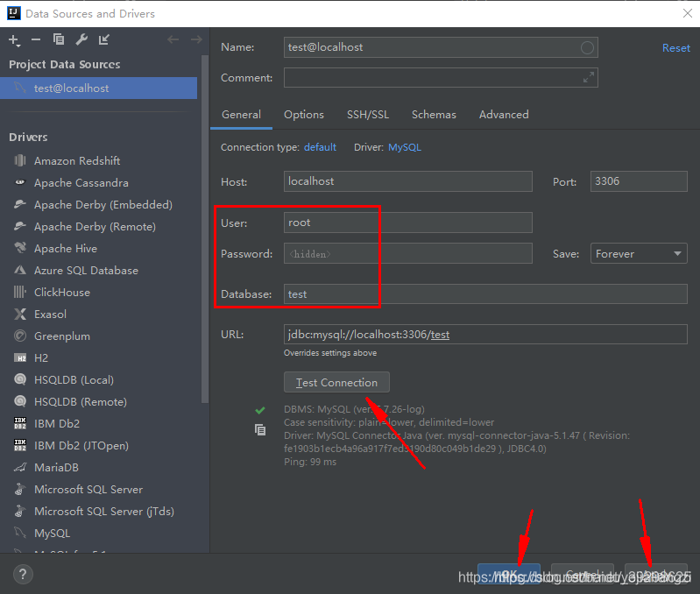Remove the selected data source with minus icon
Screen dimensions: 700x594
click(x=36, y=39)
